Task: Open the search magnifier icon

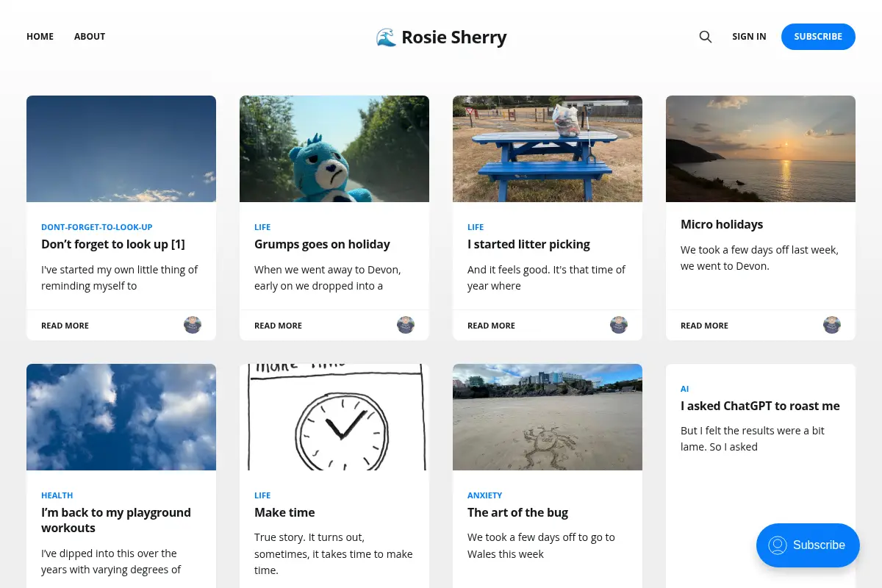Action: tap(706, 37)
